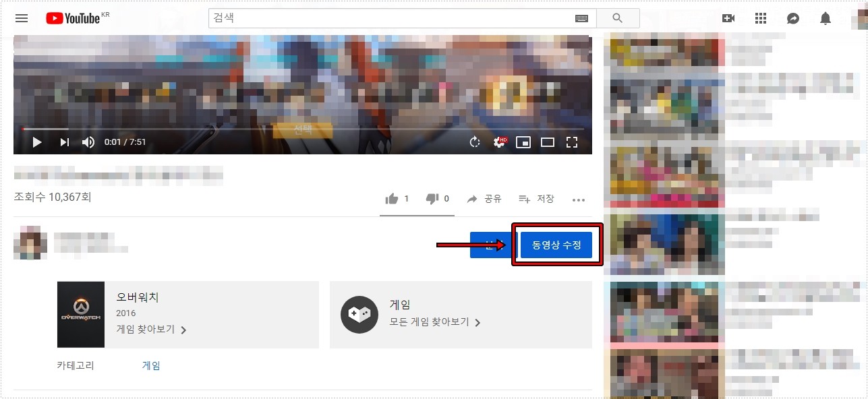Seek on the video progress bar
868x399 pixels.
(303, 129)
